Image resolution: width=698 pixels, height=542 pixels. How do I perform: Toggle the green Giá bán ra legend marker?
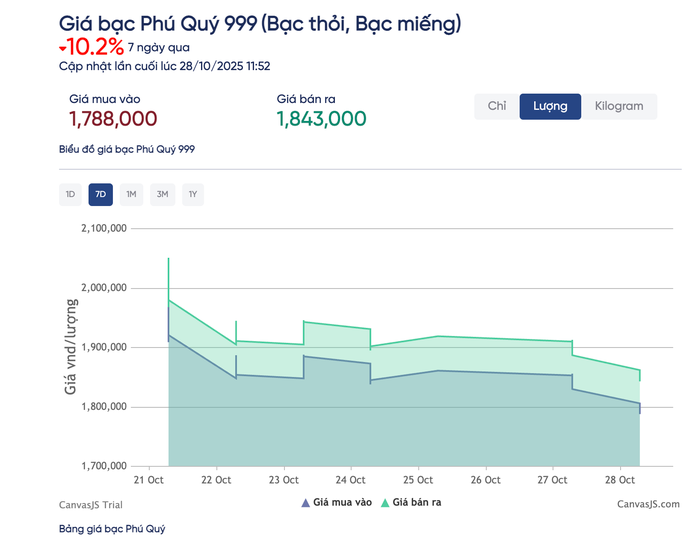coord(385,503)
